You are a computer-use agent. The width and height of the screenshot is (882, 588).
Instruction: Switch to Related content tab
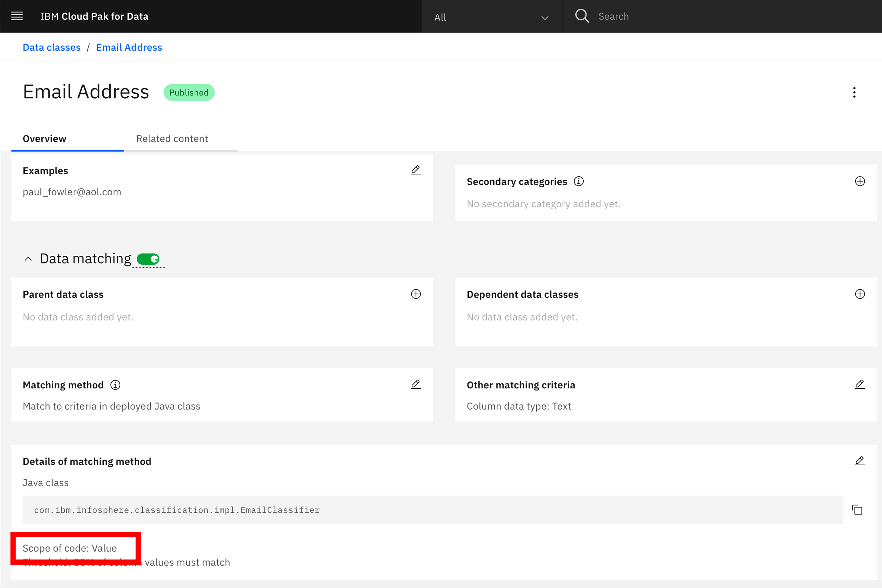172,139
